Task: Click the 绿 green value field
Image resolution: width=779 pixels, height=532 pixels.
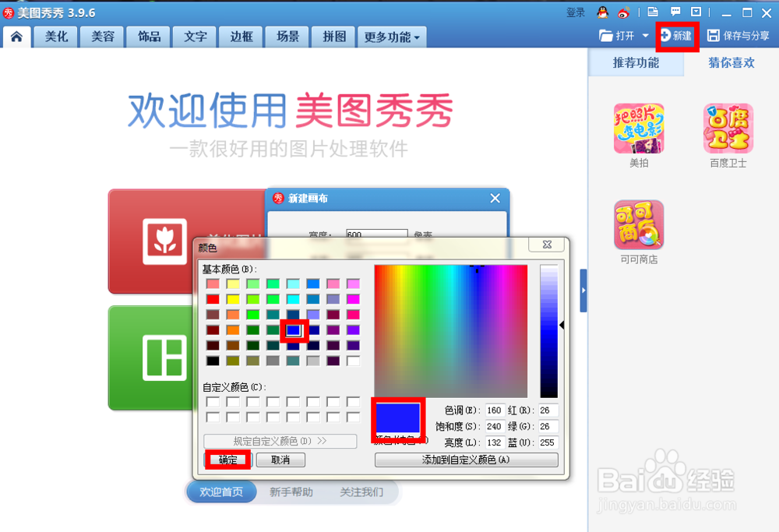Action: [x=548, y=426]
